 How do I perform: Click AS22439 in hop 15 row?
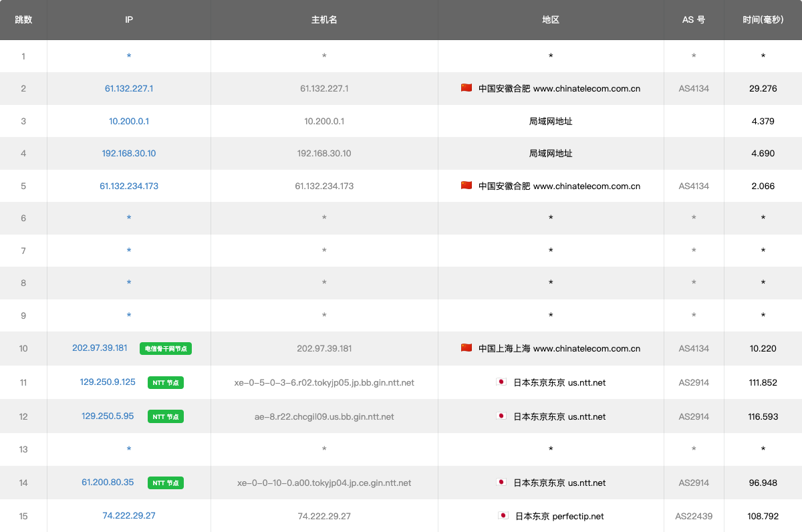tap(694, 516)
